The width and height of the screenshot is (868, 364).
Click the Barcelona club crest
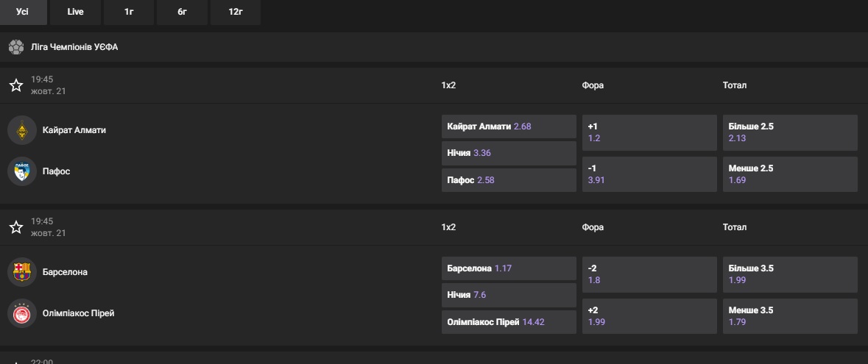point(22,272)
